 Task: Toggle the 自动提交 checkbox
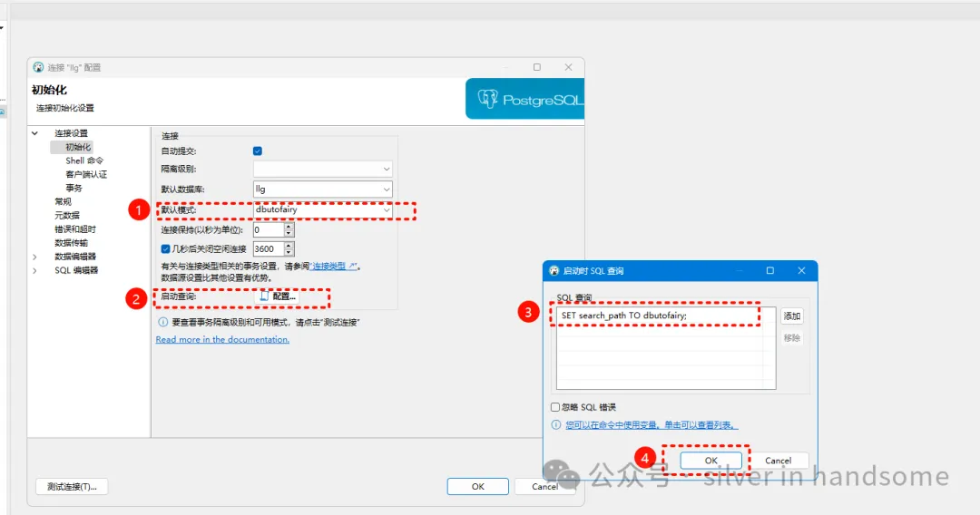click(258, 151)
